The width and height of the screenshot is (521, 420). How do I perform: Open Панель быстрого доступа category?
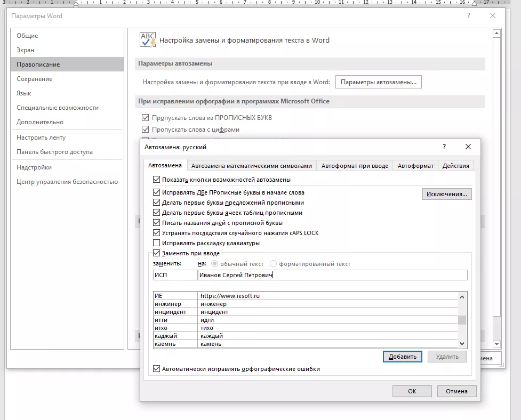(x=67, y=152)
